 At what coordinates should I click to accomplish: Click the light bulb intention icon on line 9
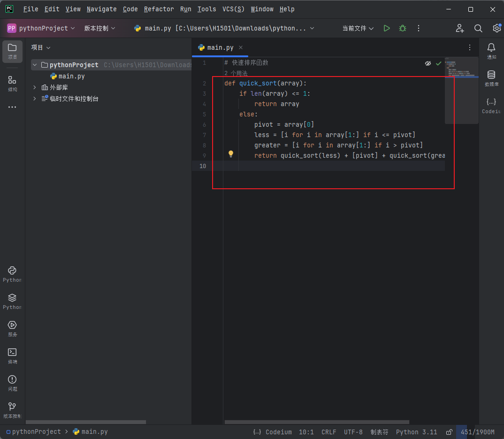pos(230,154)
